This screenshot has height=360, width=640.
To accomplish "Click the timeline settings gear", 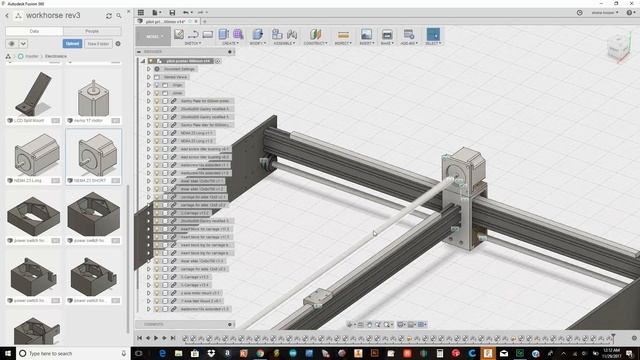I will click(x=634, y=338).
